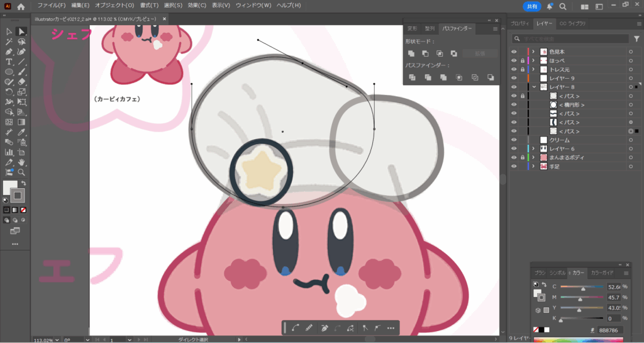The image size is (644, 343).
Task: Pick the Ellipse tool in toolbar
Action: point(9,72)
